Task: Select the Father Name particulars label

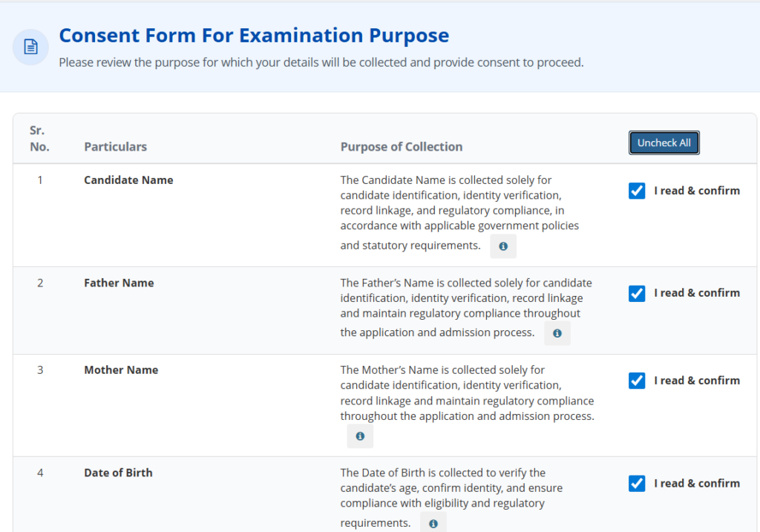Action: (x=119, y=283)
